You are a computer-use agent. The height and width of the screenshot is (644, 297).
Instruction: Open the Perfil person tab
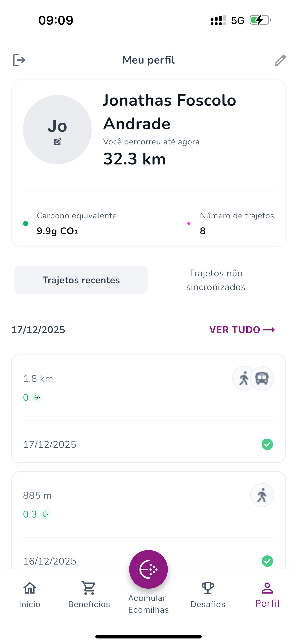coord(267,594)
